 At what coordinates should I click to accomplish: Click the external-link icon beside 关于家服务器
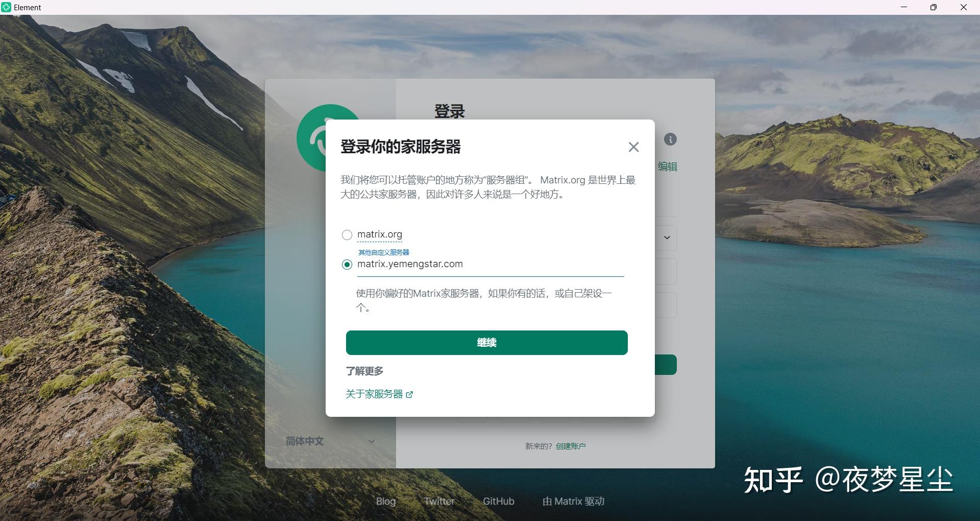click(x=410, y=394)
